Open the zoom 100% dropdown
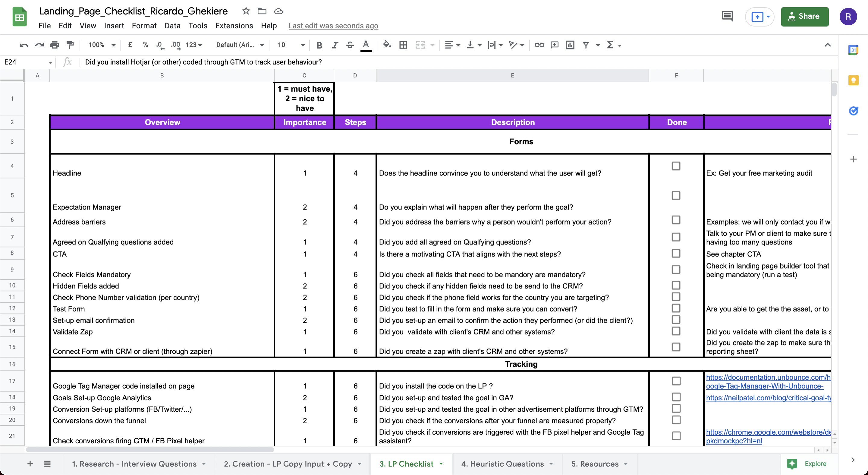This screenshot has width=868, height=475. [102, 45]
